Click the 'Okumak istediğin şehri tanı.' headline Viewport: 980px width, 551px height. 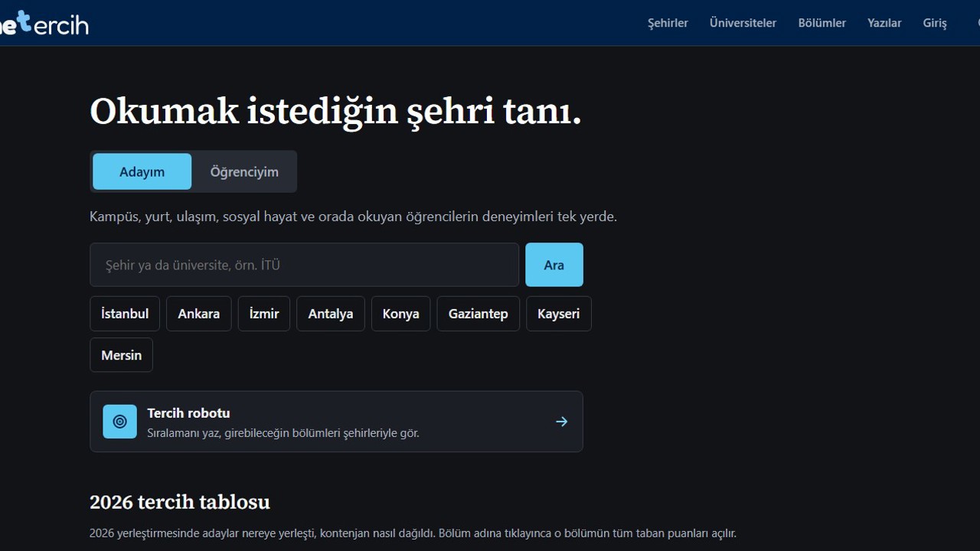tap(335, 112)
